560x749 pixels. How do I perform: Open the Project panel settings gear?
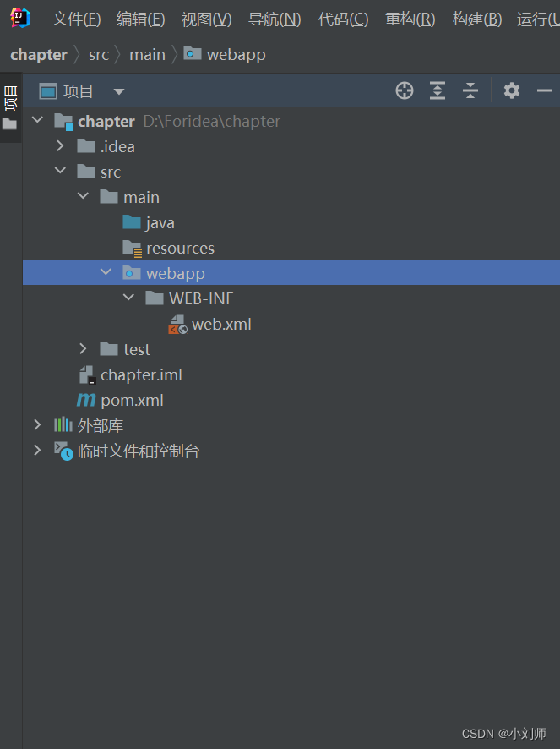coord(511,90)
